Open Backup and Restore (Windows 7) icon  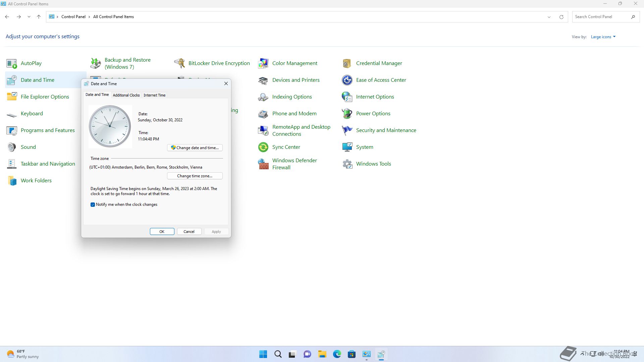(x=96, y=63)
